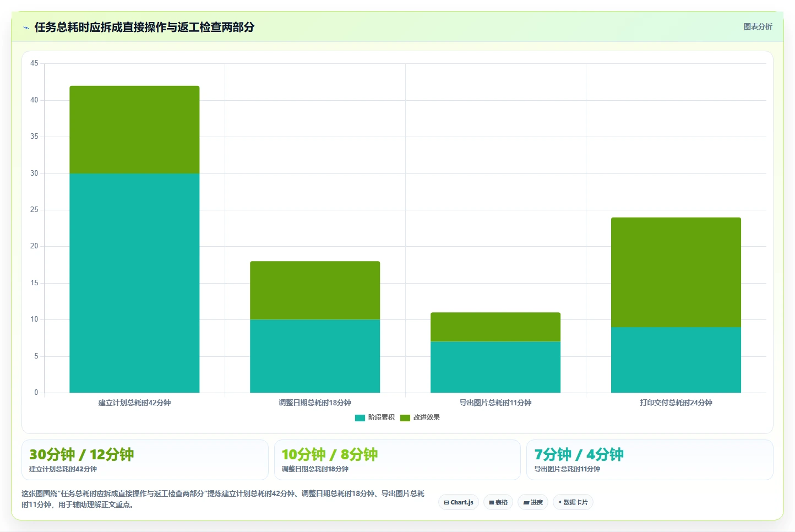Viewport: 795px width, 532px height.
Task: Click the 阶段累积 legend label
Action: point(382,417)
